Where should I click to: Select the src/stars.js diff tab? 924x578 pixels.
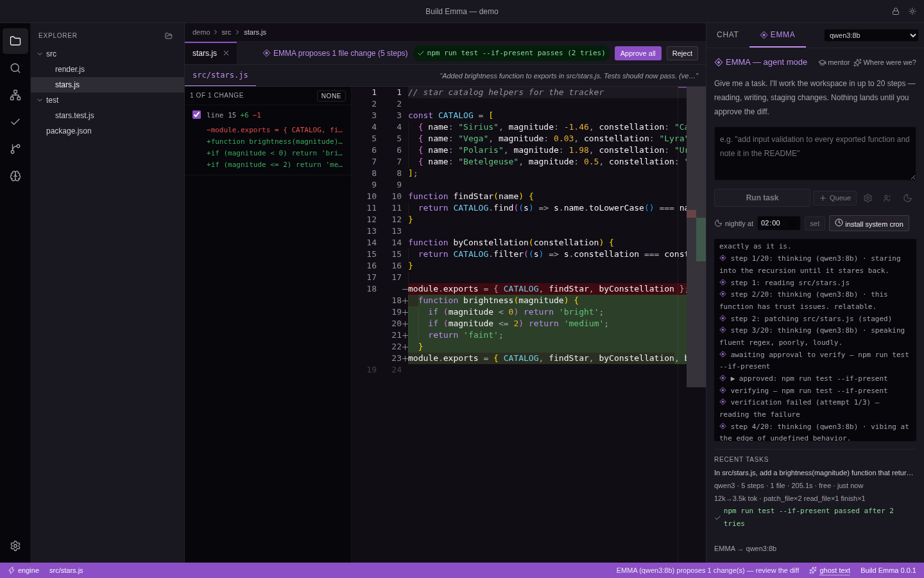[x=220, y=75]
